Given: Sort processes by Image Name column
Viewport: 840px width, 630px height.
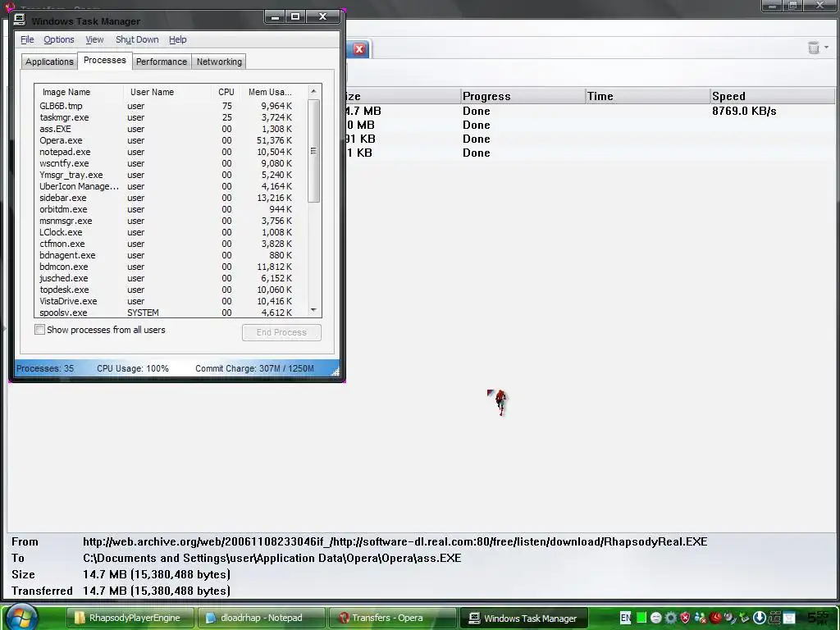Looking at the screenshot, I should point(79,92).
